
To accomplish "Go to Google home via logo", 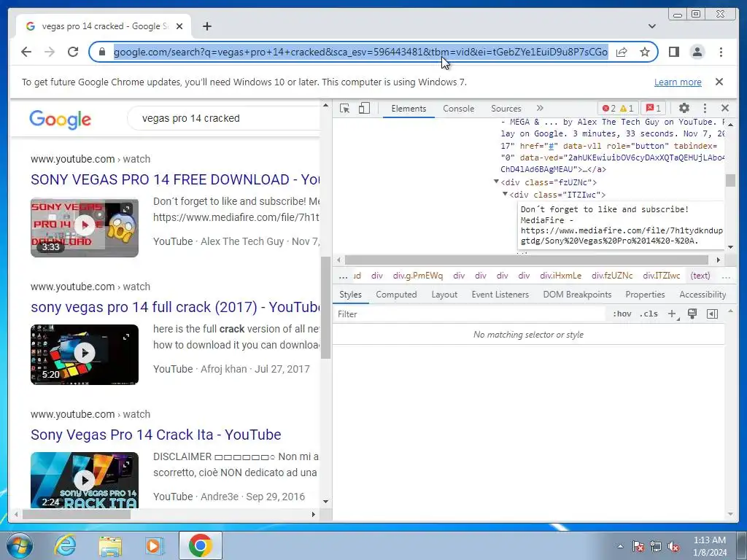I will click(60, 119).
